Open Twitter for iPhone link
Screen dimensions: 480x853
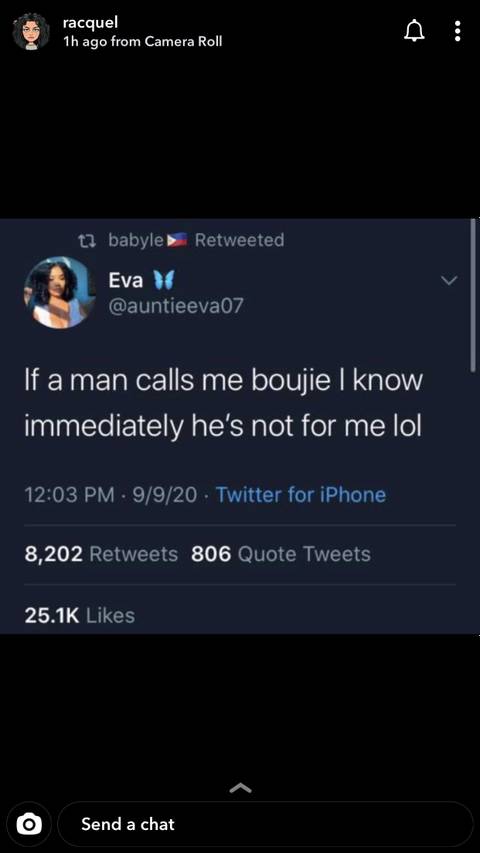301,495
